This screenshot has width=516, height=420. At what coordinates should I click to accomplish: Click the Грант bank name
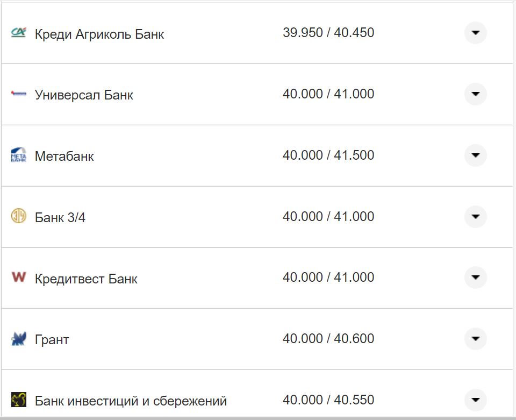[x=52, y=340]
